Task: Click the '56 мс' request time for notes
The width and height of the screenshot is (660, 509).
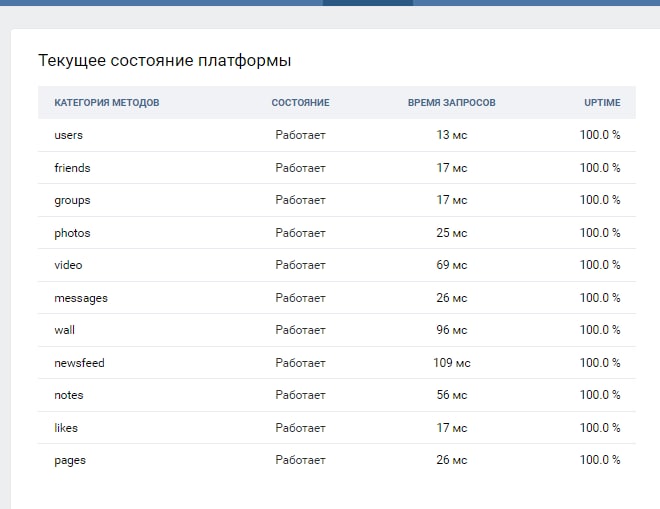Action: [x=452, y=395]
